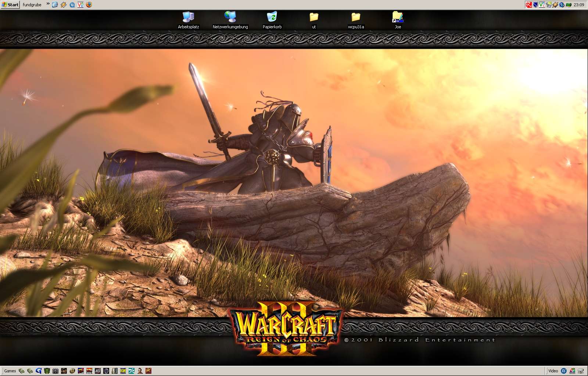Image resolution: width=588 pixels, height=376 pixels.
Task: Open the Joe shortcut folder
Action: [398, 17]
